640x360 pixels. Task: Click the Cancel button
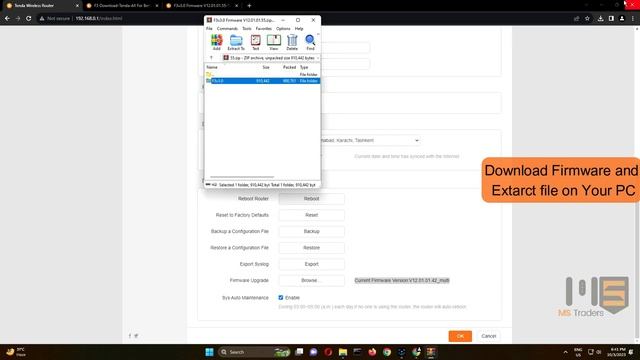coord(489,336)
